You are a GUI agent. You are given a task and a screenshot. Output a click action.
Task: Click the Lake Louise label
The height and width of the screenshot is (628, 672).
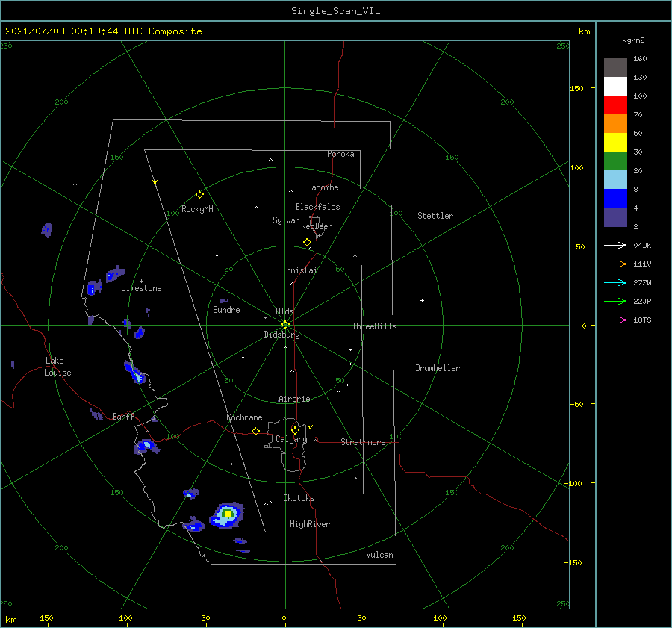pos(57,367)
